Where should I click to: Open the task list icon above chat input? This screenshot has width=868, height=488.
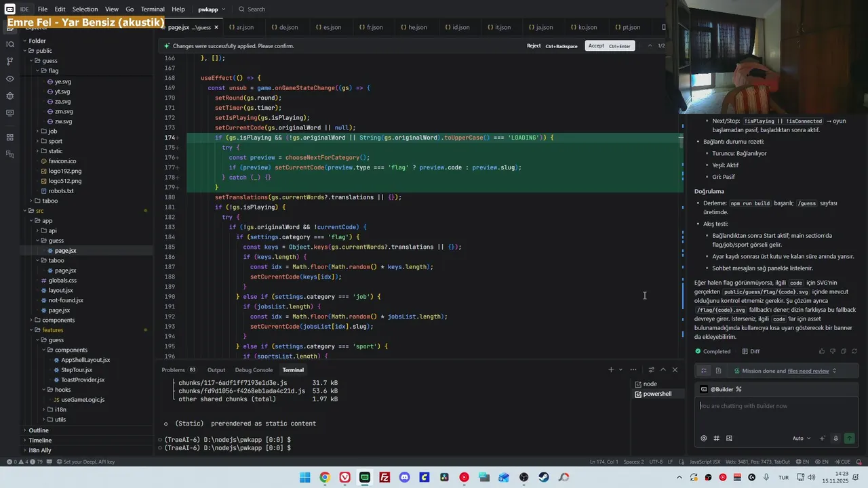[704, 371]
